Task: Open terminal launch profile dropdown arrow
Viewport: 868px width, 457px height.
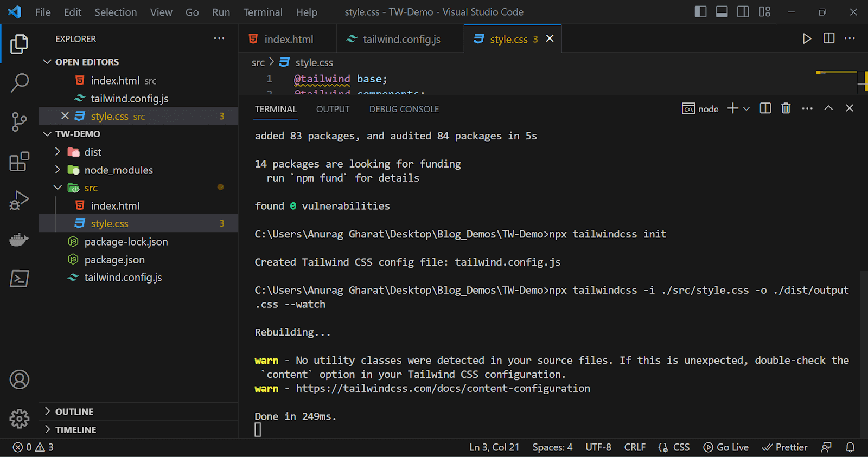Action: click(x=746, y=109)
